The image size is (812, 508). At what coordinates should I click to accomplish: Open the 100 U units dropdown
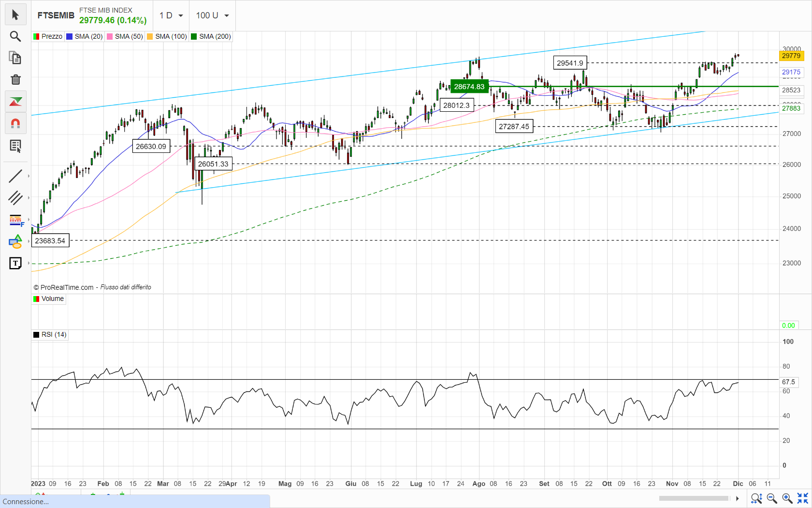point(212,15)
